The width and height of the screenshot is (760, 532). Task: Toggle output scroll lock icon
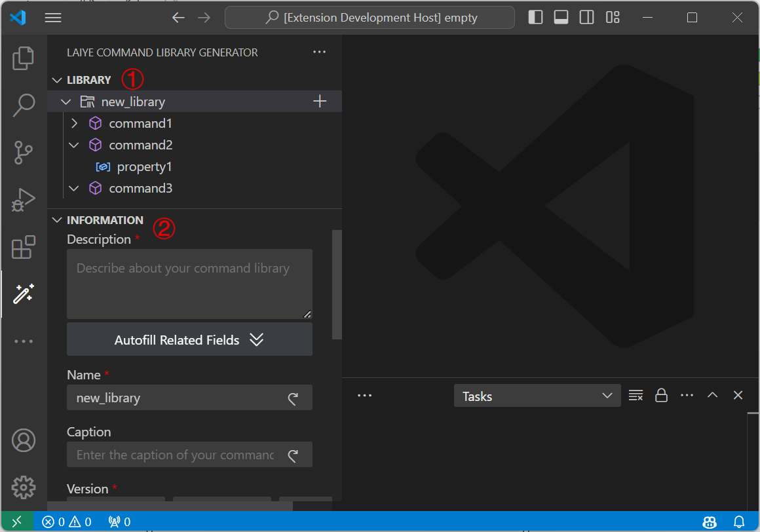pos(661,395)
